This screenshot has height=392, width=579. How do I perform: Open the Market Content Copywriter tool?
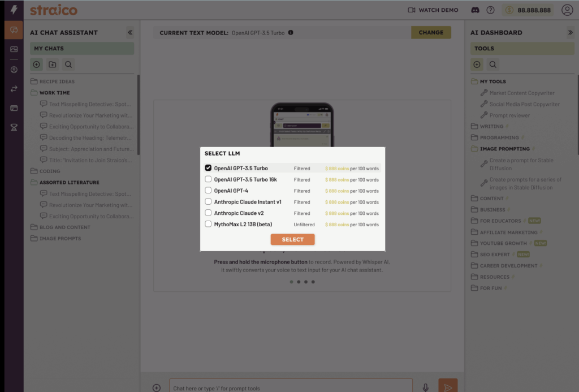coord(517,93)
